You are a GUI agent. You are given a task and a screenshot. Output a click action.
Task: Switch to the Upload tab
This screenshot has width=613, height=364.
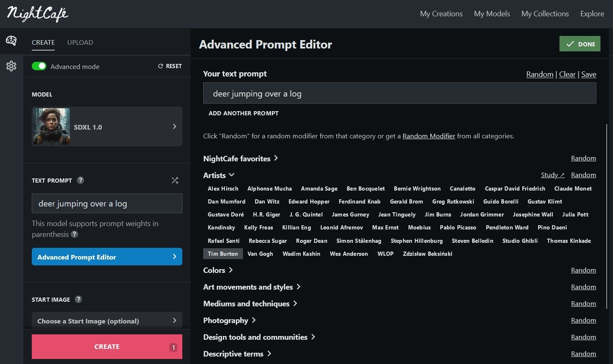coord(80,42)
